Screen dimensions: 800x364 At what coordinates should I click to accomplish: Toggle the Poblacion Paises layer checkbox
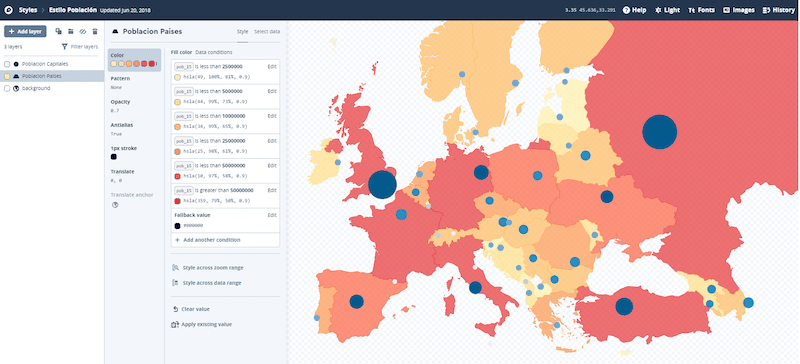click(7, 76)
